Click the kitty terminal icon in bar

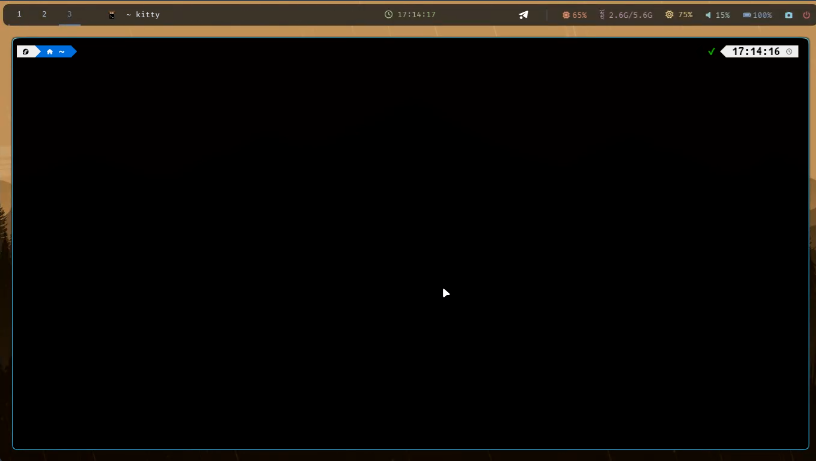[x=111, y=15]
